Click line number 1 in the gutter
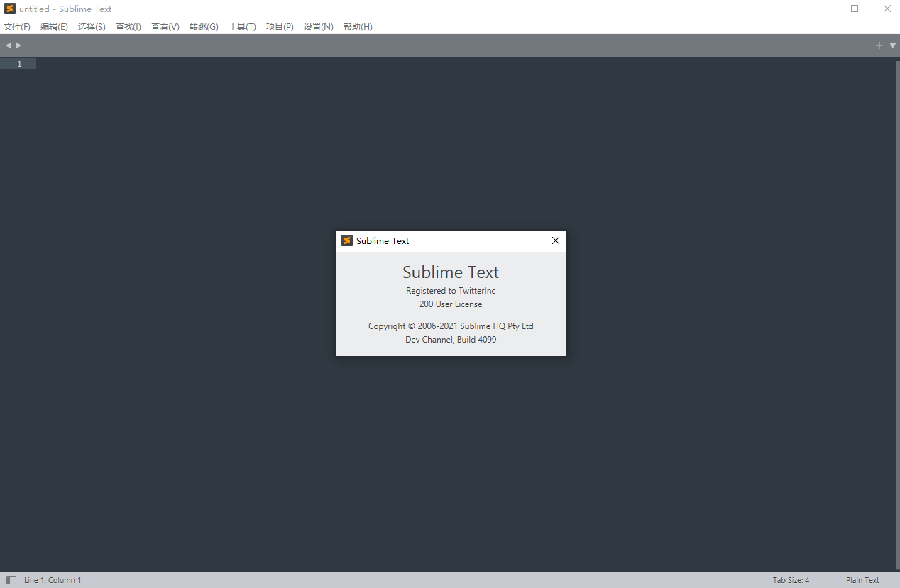The image size is (900, 588). [19, 64]
